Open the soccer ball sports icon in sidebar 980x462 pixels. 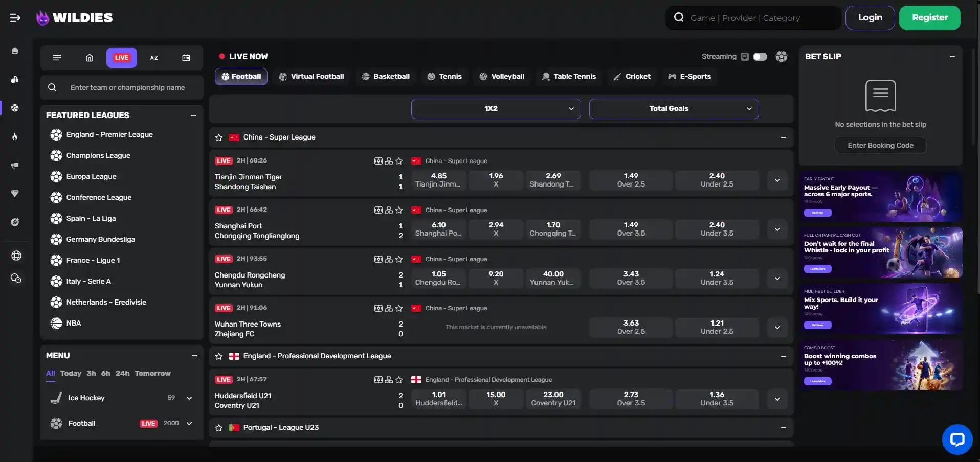tap(15, 108)
